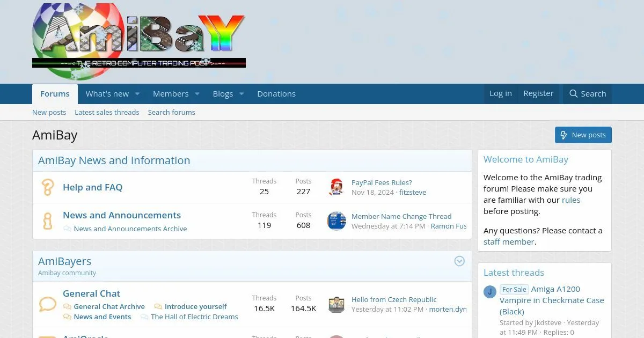Click the News and Events bubble icon

coord(67,317)
